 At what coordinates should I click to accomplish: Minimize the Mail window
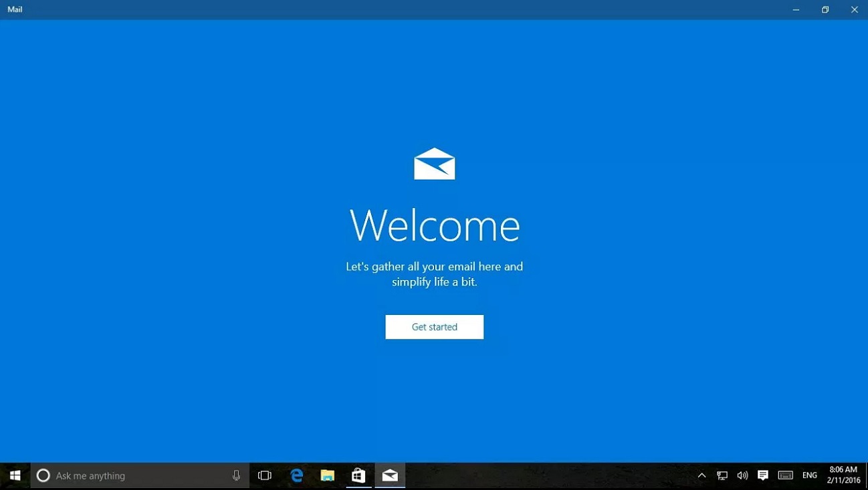[796, 9]
